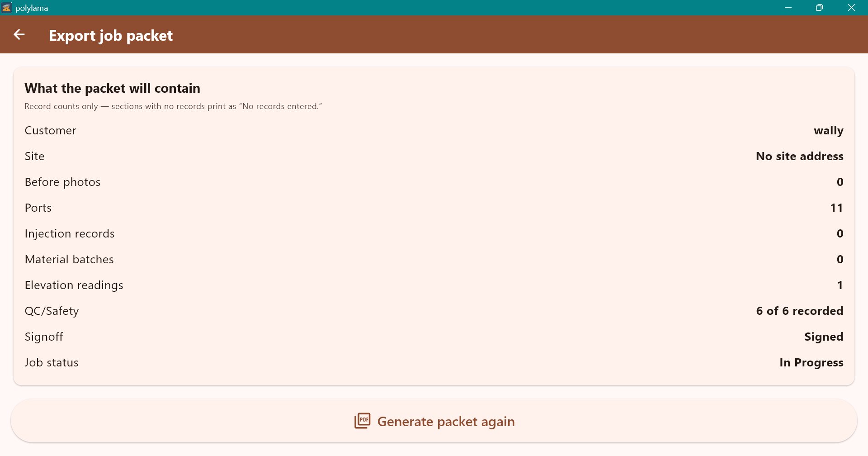Click 'In Progress' status value
The height and width of the screenshot is (456, 868).
click(x=811, y=363)
